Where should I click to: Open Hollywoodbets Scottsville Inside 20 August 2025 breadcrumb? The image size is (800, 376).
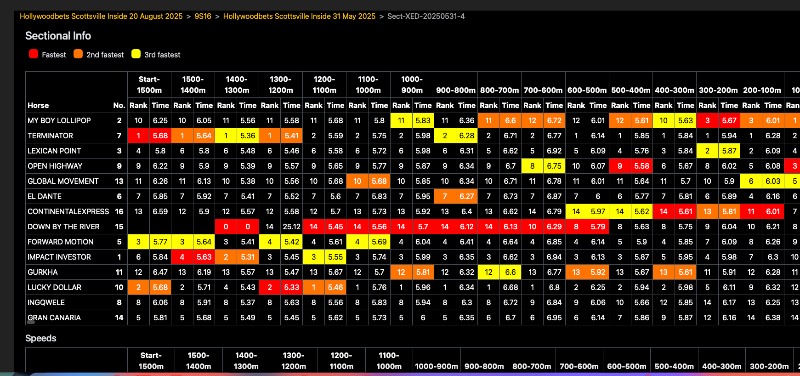(x=101, y=16)
